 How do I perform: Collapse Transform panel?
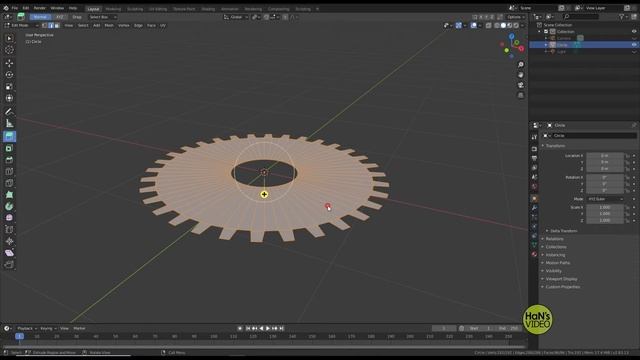pos(555,146)
